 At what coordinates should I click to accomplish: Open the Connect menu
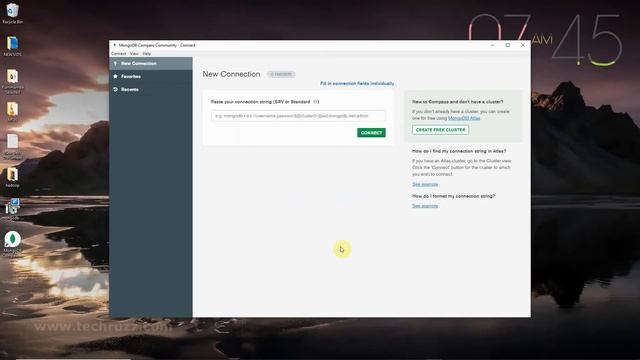[118, 53]
